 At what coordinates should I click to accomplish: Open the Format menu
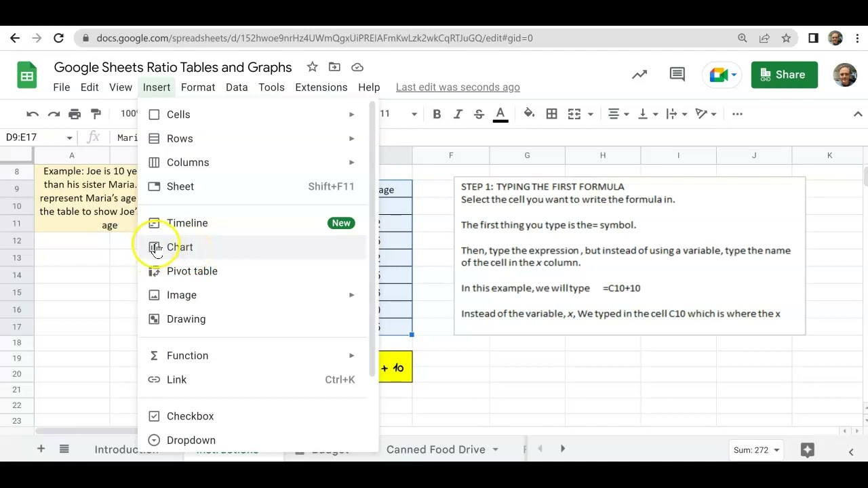point(198,87)
